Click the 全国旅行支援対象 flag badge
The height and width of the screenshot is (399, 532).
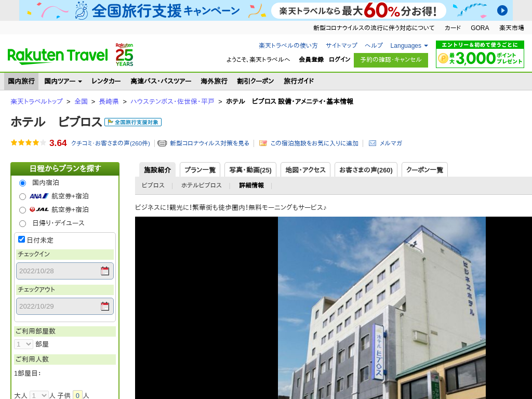coord(133,122)
